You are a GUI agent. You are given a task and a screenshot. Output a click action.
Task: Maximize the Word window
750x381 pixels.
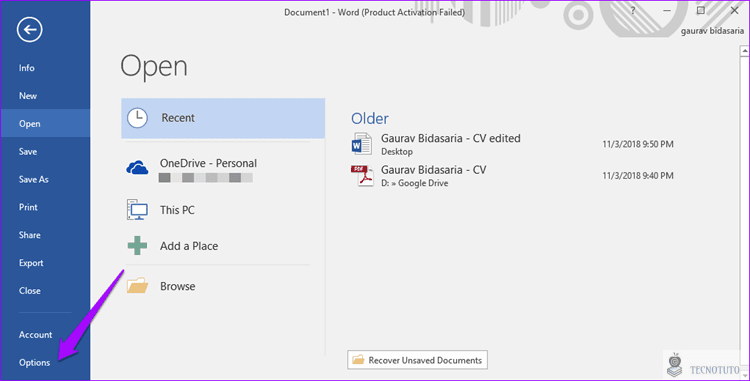[x=701, y=11]
